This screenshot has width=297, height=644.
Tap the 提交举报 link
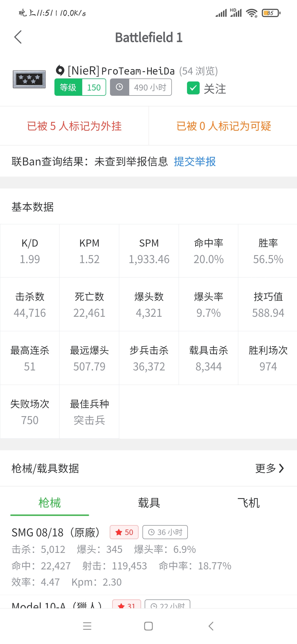pyautogui.click(x=195, y=162)
